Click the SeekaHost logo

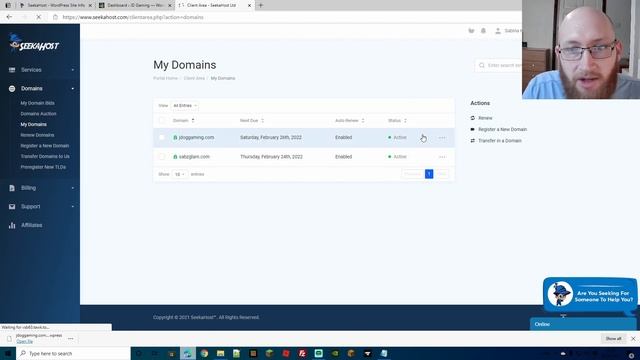tap(34, 43)
